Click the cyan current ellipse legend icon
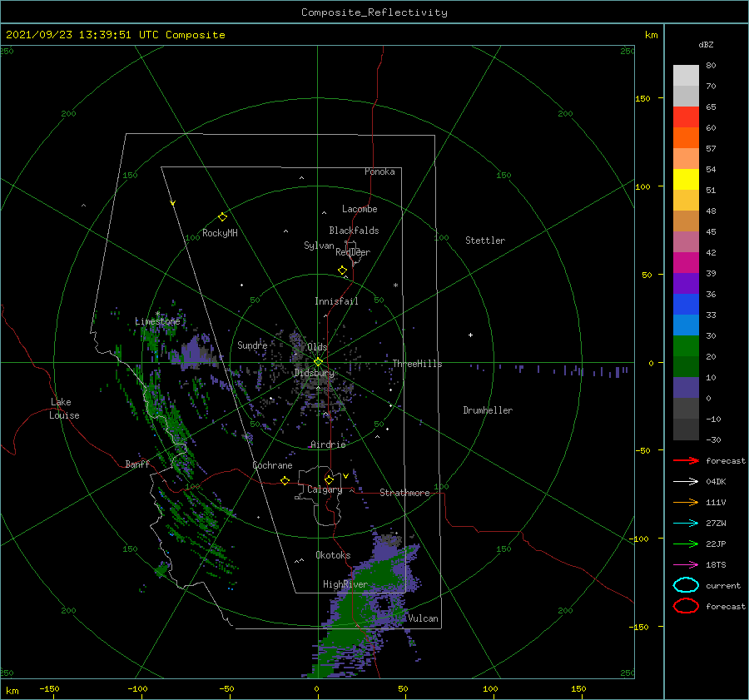This screenshot has height=700, width=749. point(686,585)
